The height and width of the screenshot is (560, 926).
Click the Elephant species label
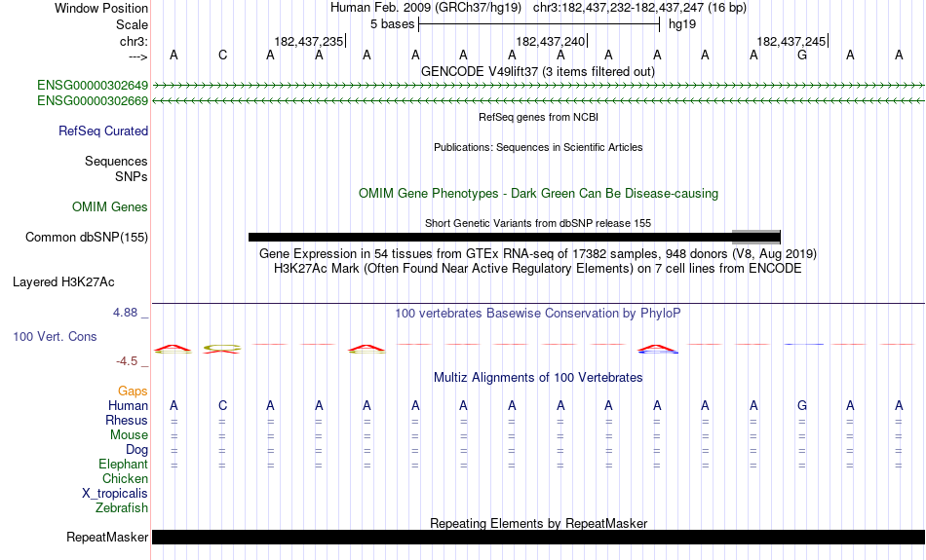[x=123, y=465]
